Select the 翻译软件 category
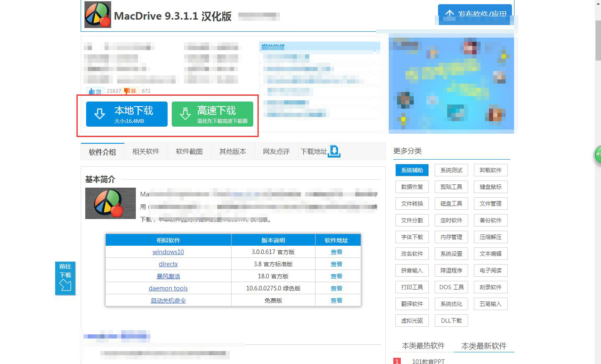 (412, 304)
